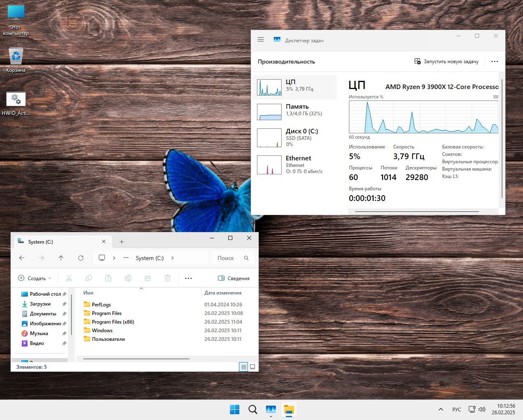Click the Back arrow in File Explorer

coord(22,258)
